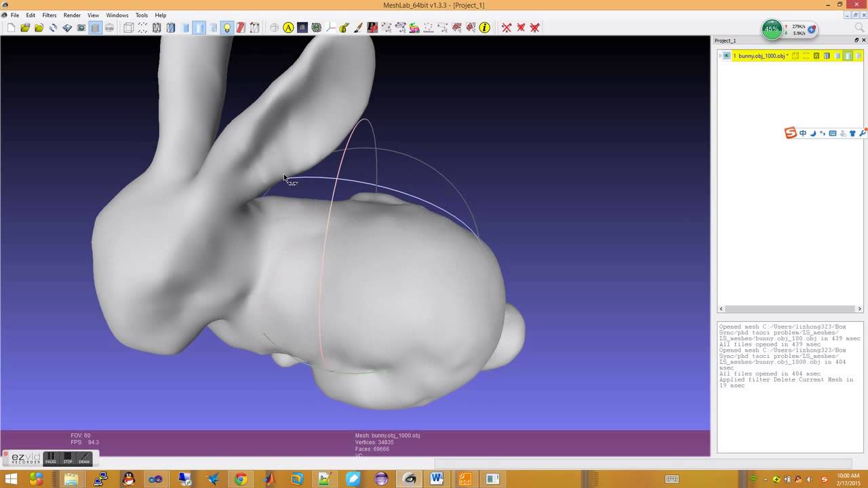The image size is (868, 488).
Task: Click the ezvid STOP button
Action: (68, 458)
